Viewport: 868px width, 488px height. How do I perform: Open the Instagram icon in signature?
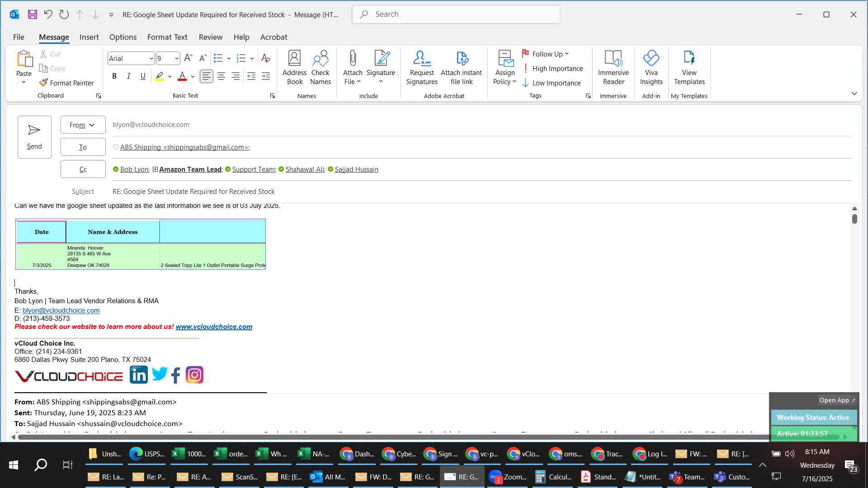coord(194,375)
